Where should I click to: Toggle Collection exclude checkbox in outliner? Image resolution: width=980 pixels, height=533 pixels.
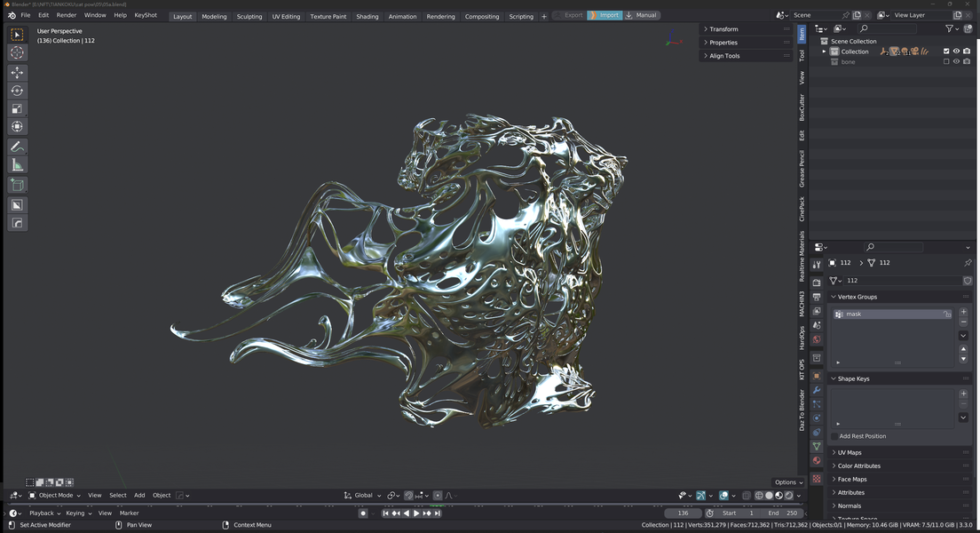click(945, 52)
